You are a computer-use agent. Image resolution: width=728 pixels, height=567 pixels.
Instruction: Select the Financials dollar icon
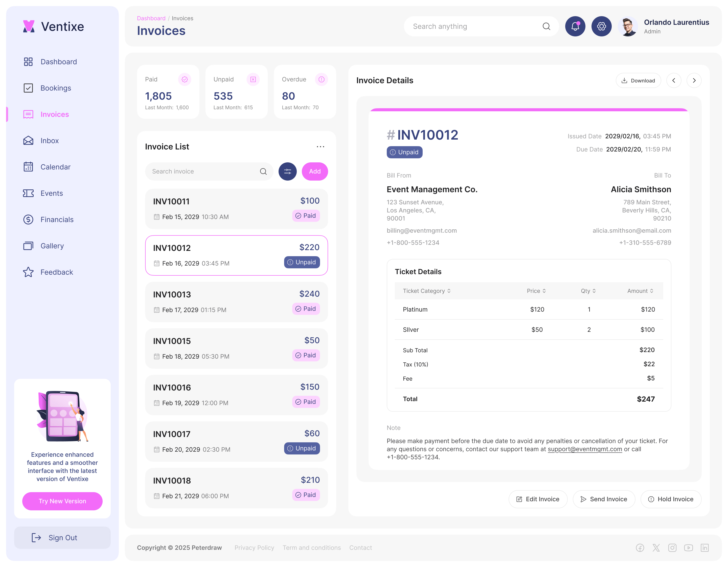pyautogui.click(x=28, y=220)
